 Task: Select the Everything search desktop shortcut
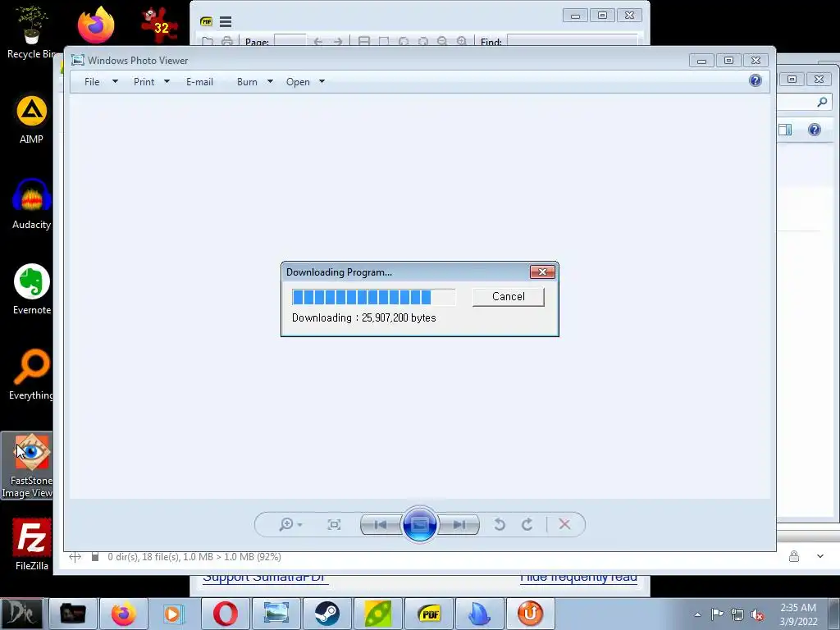(x=32, y=374)
